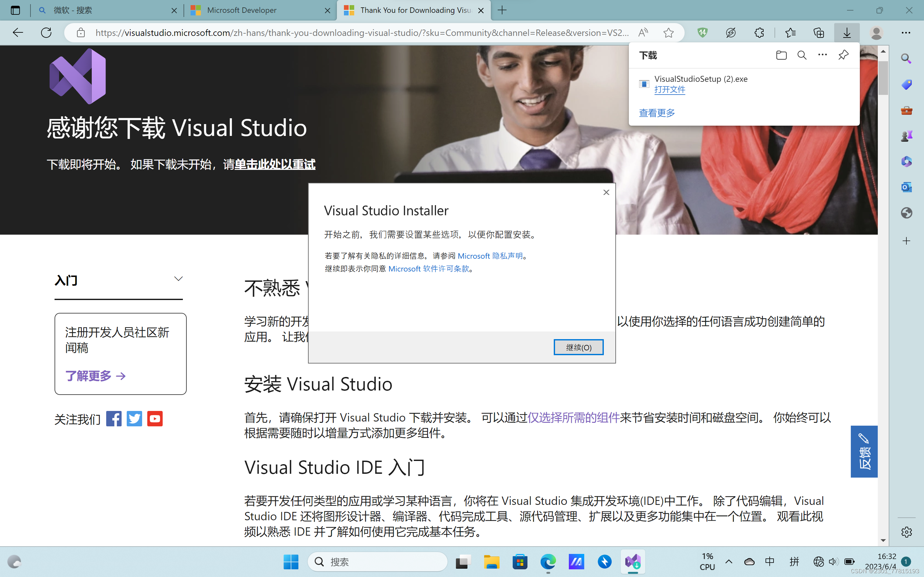Open the Edge sidebar Outlook icon
The image size is (924, 577).
(x=906, y=188)
